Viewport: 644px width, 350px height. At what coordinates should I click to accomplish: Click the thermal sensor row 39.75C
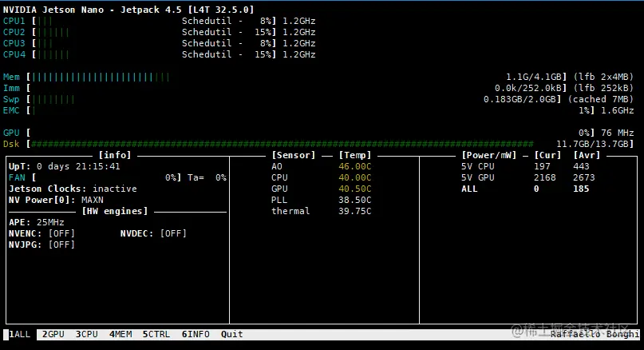point(321,211)
